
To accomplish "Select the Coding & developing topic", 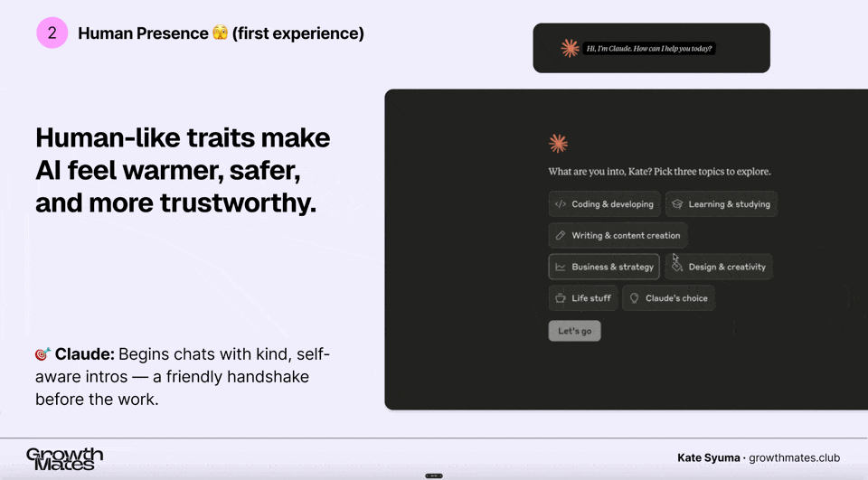I will pos(605,203).
